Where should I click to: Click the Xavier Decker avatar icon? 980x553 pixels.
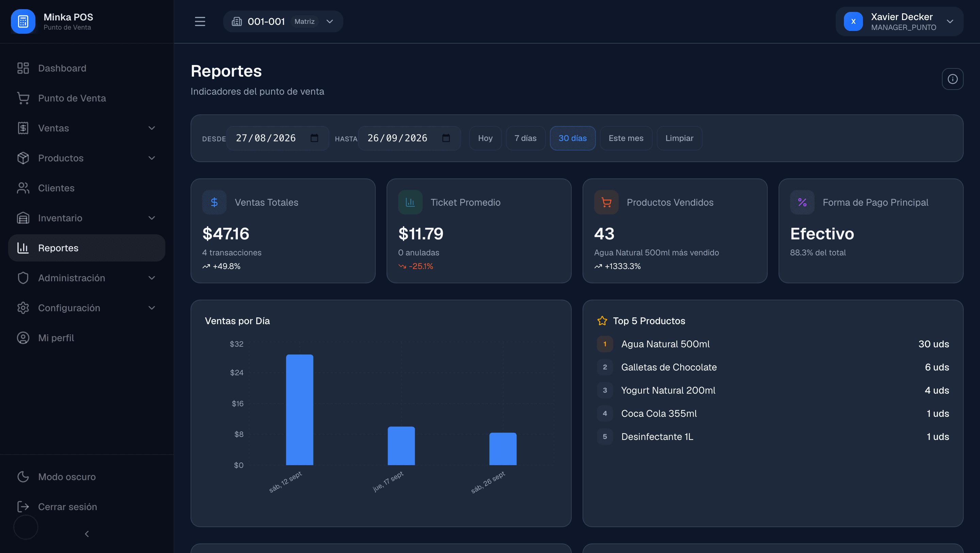(853, 21)
